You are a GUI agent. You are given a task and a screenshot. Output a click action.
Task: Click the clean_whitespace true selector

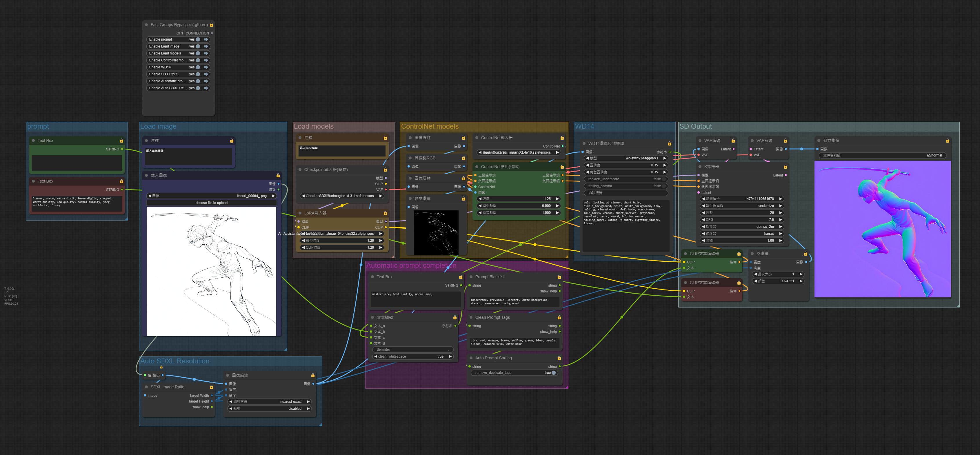[x=413, y=356]
